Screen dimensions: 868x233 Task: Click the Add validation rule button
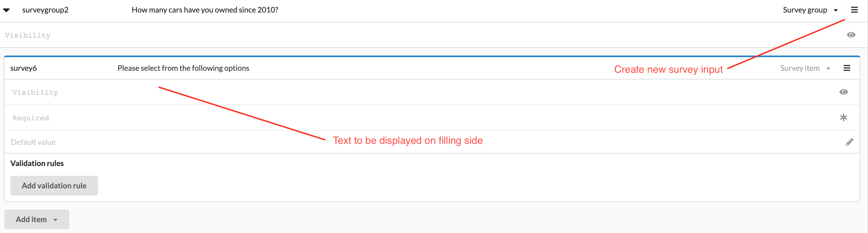pos(54,186)
